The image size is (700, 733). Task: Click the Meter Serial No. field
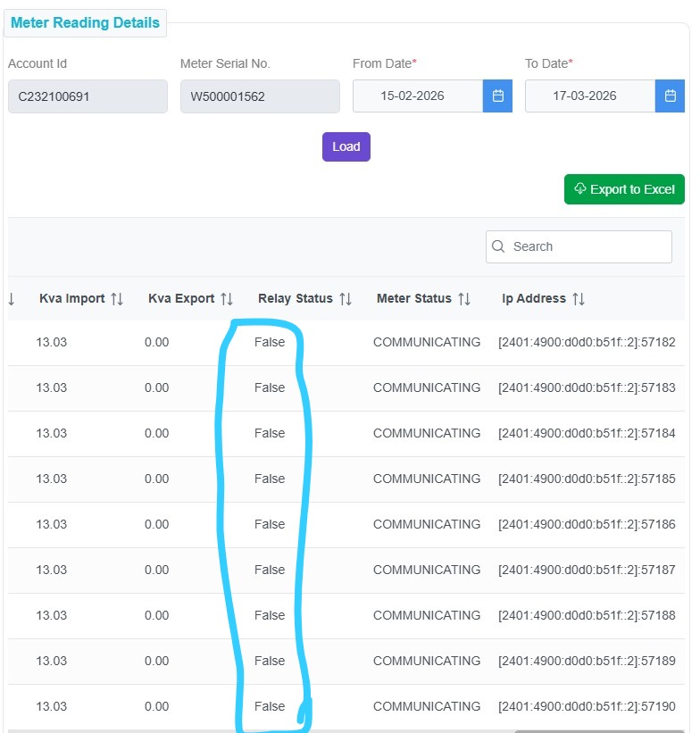pos(260,96)
